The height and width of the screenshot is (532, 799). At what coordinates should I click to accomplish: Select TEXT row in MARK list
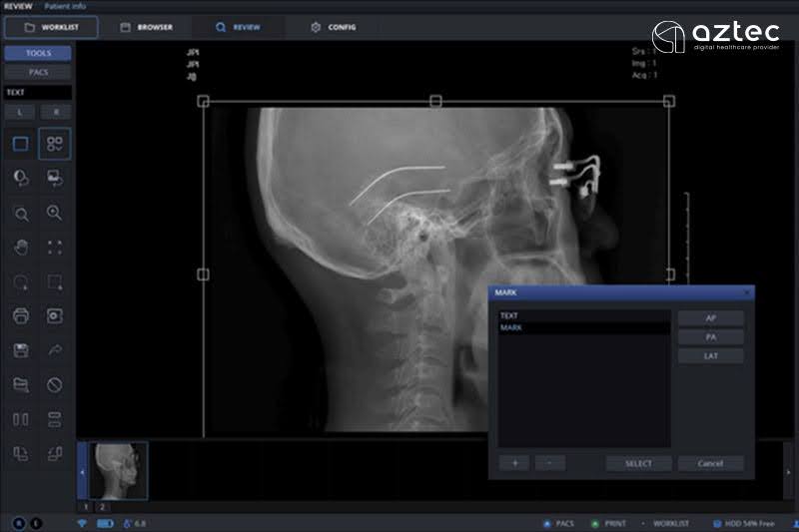tap(584, 315)
